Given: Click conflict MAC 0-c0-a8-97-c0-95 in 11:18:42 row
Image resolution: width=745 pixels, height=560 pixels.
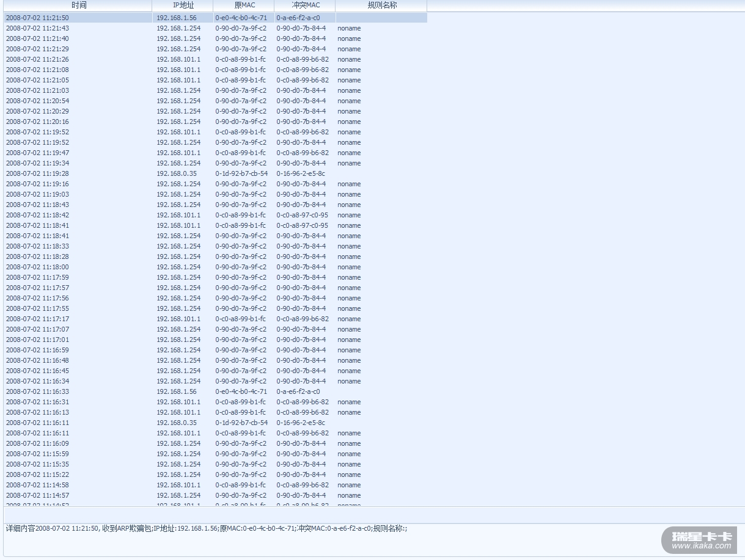Looking at the screenshot, I should coord(302,215).
